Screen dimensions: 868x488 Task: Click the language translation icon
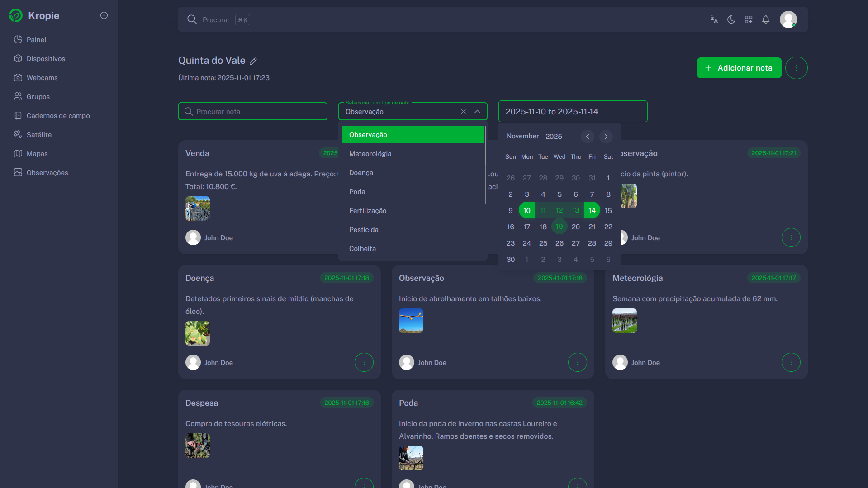[x=714, y=19]
